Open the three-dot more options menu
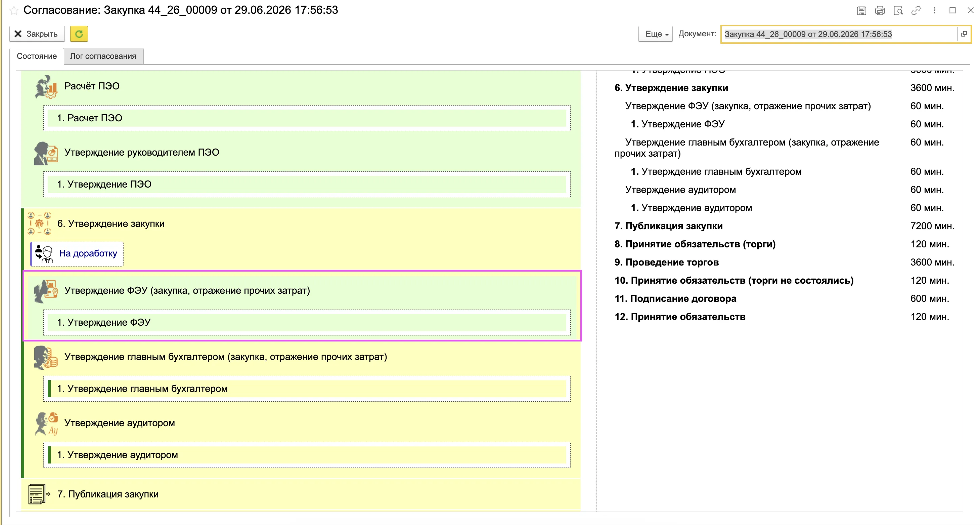980x525 pixels. coord(934,10)
